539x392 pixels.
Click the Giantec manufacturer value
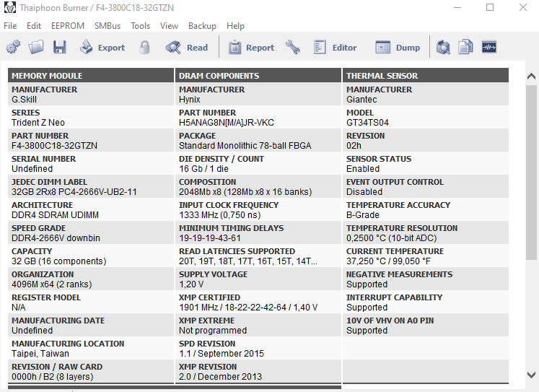pyautogui.click(x=361, y=100)
